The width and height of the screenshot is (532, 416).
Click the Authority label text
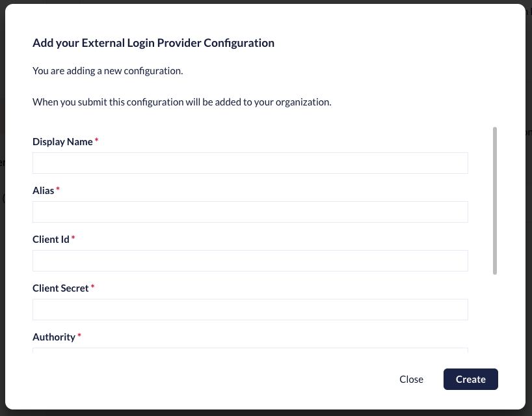click(x=54, y=337)
